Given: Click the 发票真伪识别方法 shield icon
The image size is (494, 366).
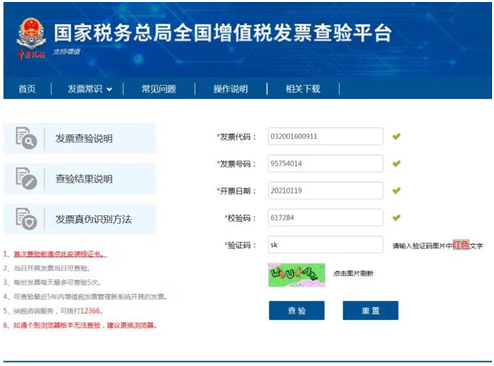Looking at the screenshot, I should tap(26, 219).
